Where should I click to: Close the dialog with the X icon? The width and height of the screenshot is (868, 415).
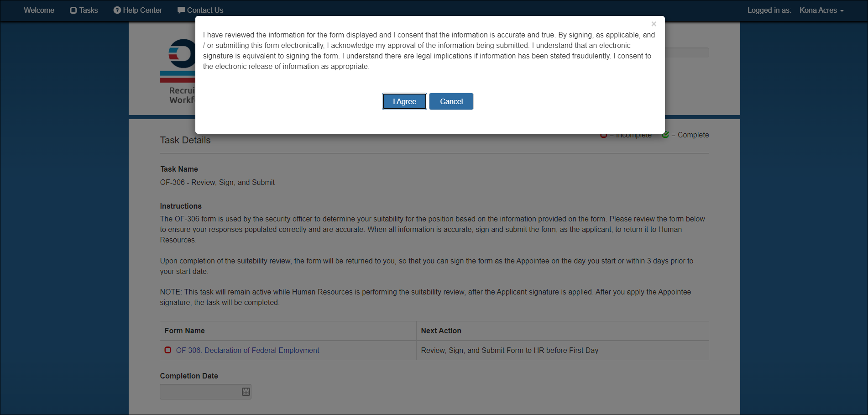click(x=654, y=24)
